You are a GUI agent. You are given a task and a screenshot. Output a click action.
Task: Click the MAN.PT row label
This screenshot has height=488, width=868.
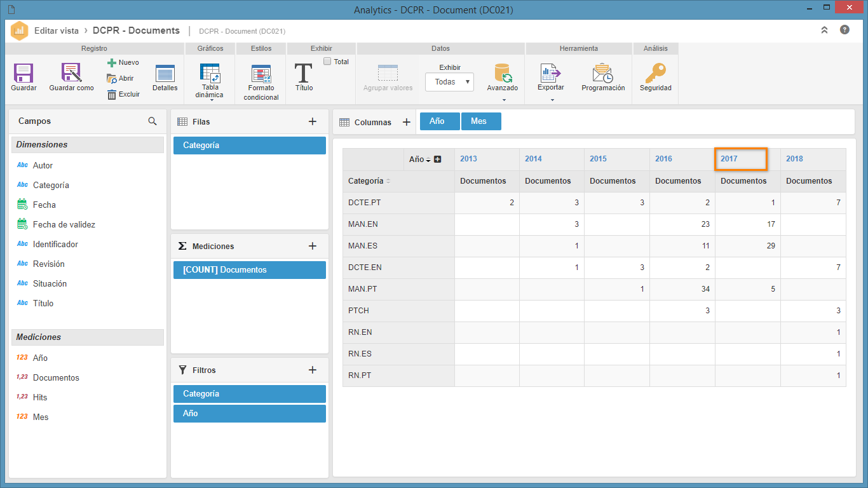(x=363, y=289)
